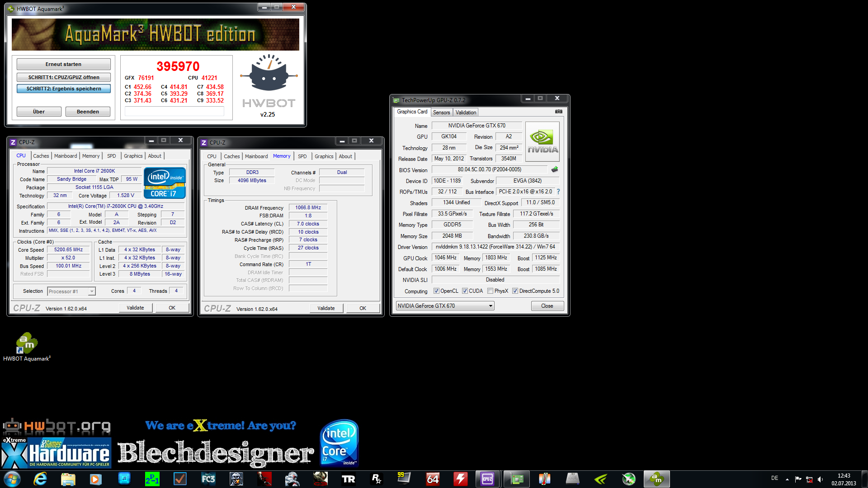Click Validate in left CPU-Z window
The width and height of the screenshot is (868, 488).
click(136, 308)
